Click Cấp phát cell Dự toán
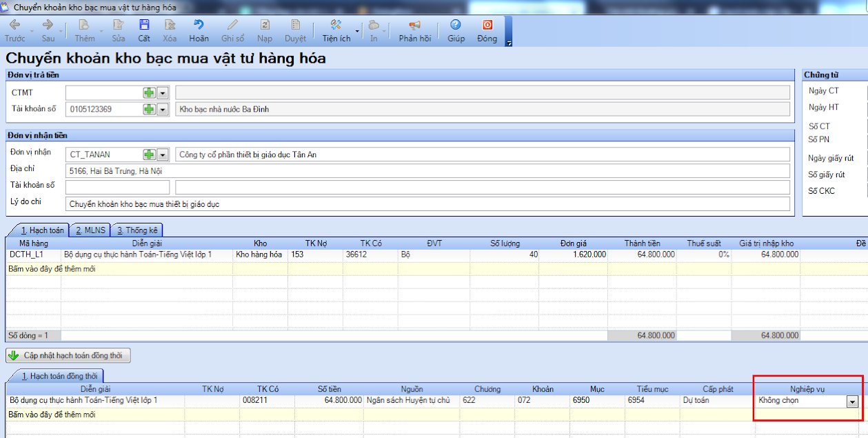The image size is (868, 438). click(718, 400)
